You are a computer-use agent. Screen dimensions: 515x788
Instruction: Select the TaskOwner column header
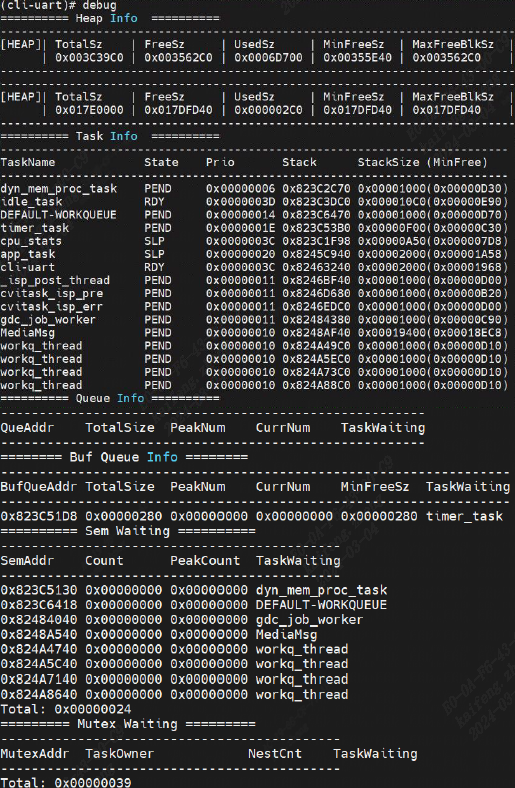120,753
